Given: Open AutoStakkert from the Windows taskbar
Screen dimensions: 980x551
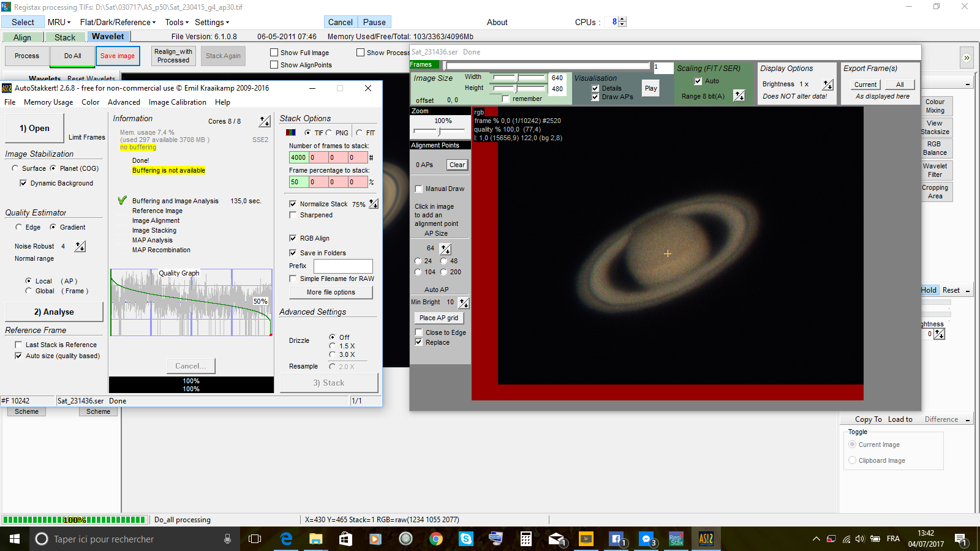Looking at the screenshot, I should 706,539.
